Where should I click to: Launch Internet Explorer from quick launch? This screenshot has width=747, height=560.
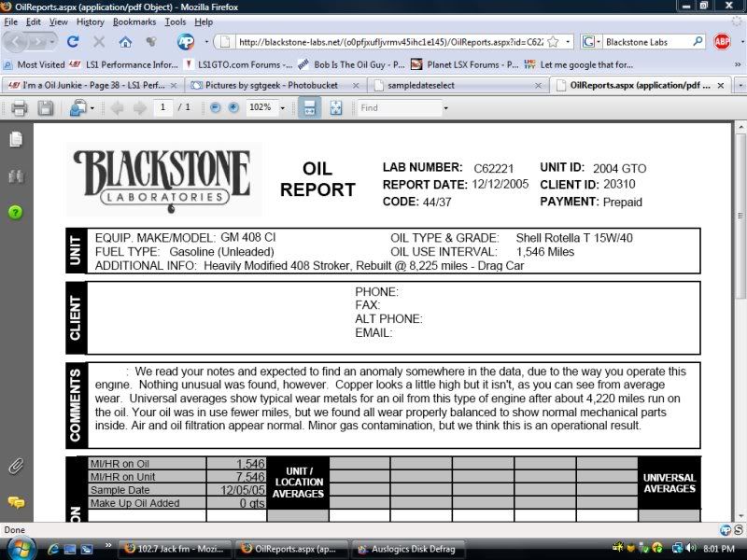click(53, 549)
